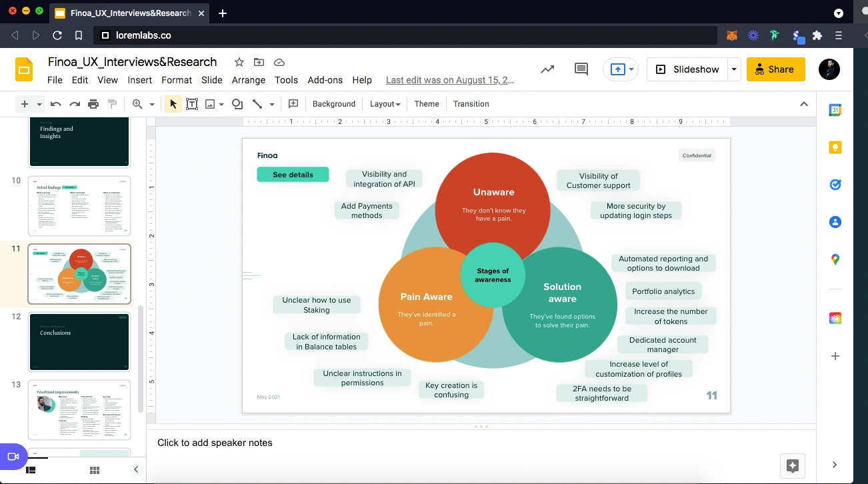Image resolution: width=868 pixels, height=484 pixels.
Task: Open present to meeting dropdown arrow
Action: tap(631, 69)
